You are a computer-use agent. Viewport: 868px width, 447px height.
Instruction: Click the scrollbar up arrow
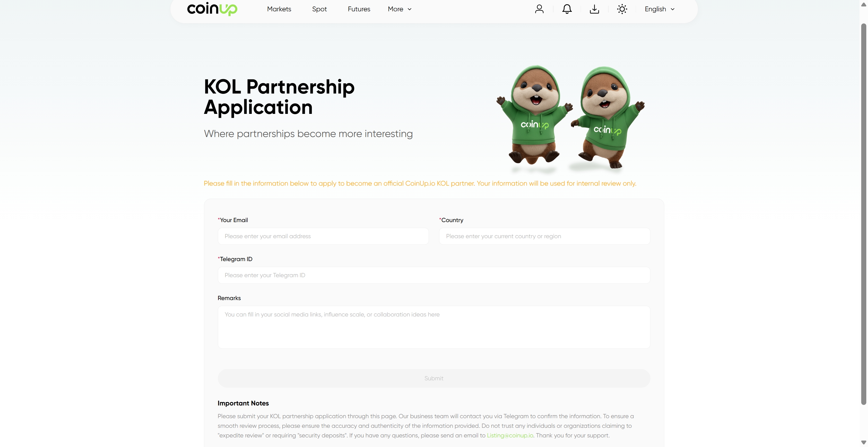863,4
